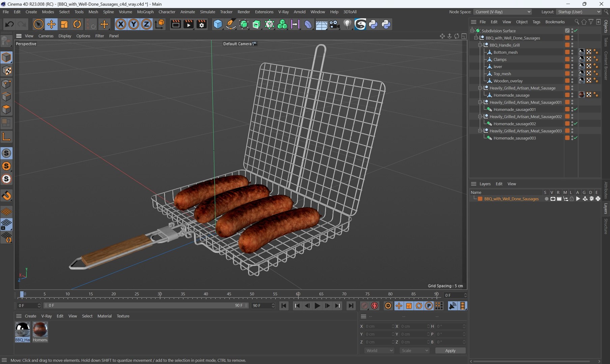Toggle the Homemade_sausage001 enable checkmark
The image size is (610, 364).
(x=576, y=109)
